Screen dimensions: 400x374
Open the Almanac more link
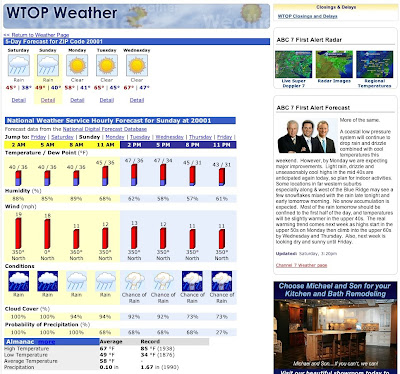pyautogui.click(x=46, y=342)
